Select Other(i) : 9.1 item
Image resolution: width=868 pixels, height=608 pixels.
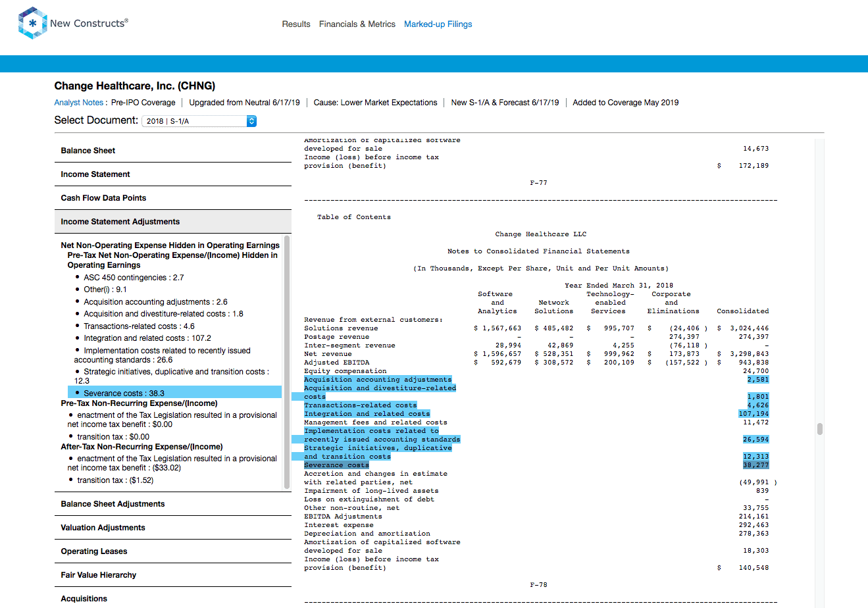tap(105, 290)
